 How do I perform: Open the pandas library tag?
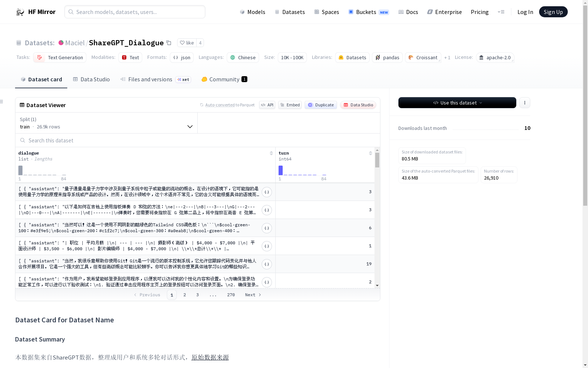[387, 57]
